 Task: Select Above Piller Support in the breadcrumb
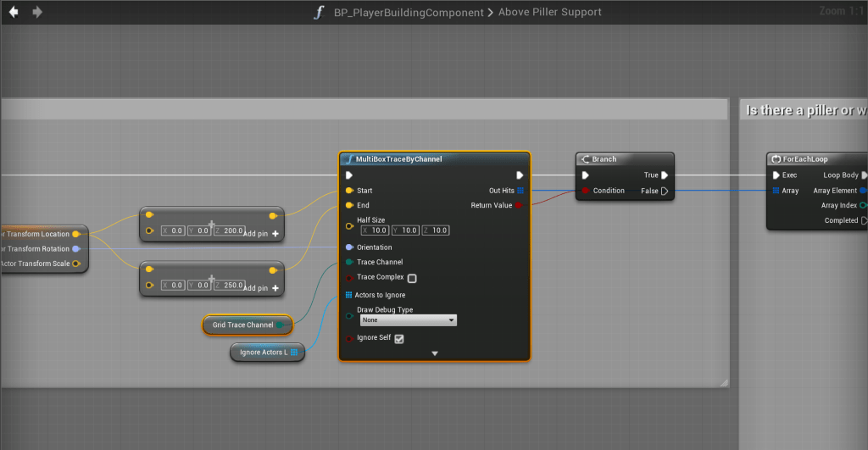pyautogui.click(x=549, y=12)
